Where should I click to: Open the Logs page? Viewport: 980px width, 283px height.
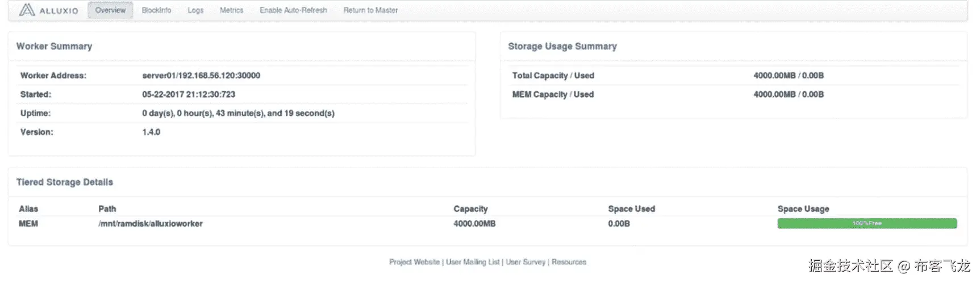pos(195,10)
